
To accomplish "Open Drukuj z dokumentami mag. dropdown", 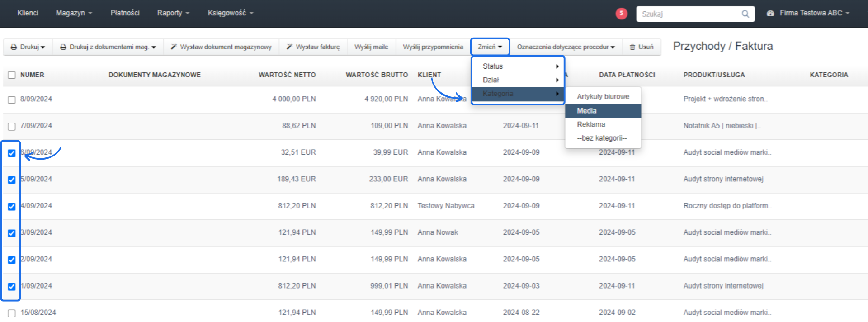I will point(108,47).
